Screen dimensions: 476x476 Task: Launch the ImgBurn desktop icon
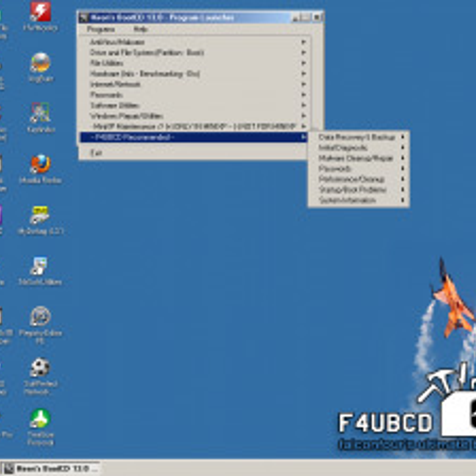click(40, 63)
